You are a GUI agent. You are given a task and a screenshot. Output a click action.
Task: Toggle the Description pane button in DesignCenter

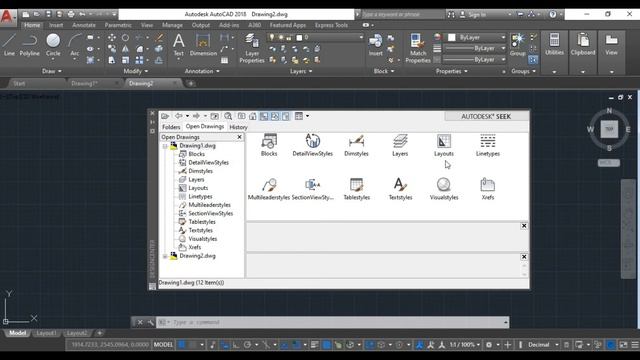(285, 116)
